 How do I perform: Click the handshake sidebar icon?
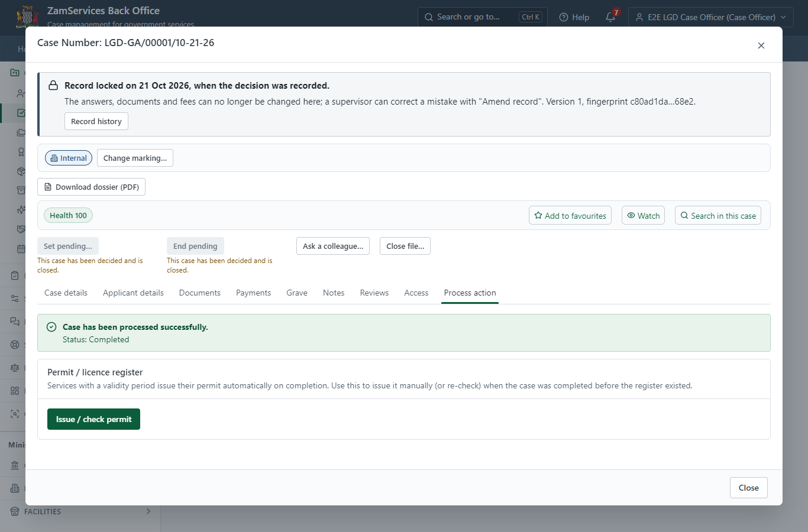[x=21, y=229]
